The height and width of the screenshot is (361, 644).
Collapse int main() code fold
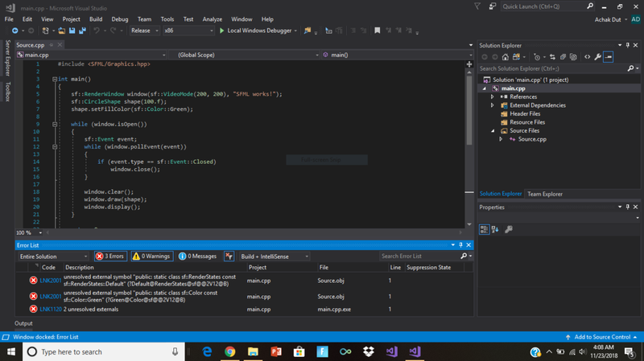point(55,79)
